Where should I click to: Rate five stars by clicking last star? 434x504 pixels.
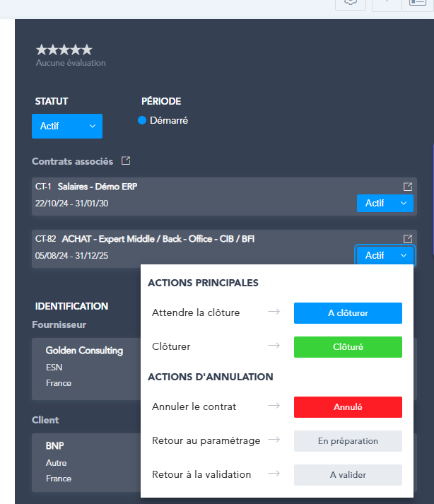[87, 49]
